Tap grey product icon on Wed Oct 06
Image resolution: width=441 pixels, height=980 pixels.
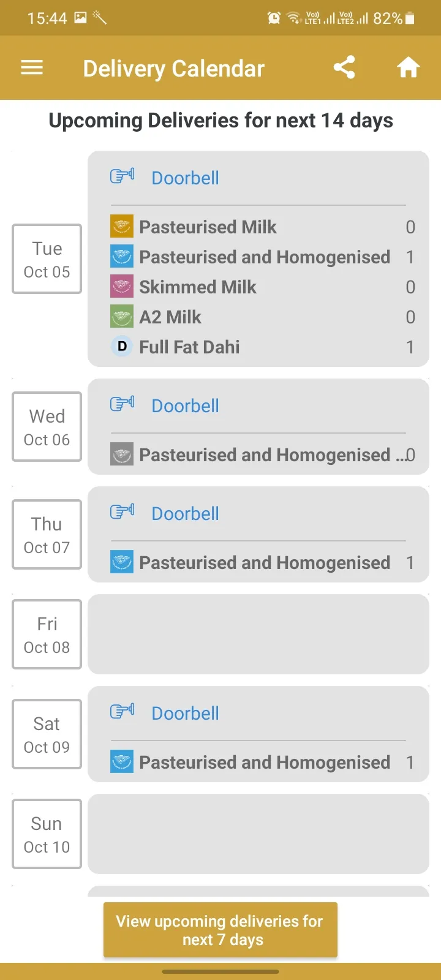click(x=122, y=454)
